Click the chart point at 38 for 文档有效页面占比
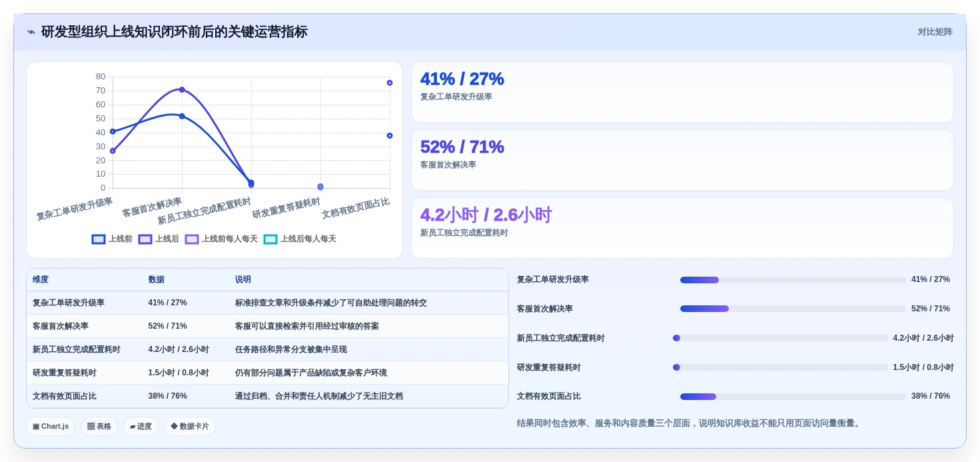The height and width of the screenshot is (462, 980). 390,135
